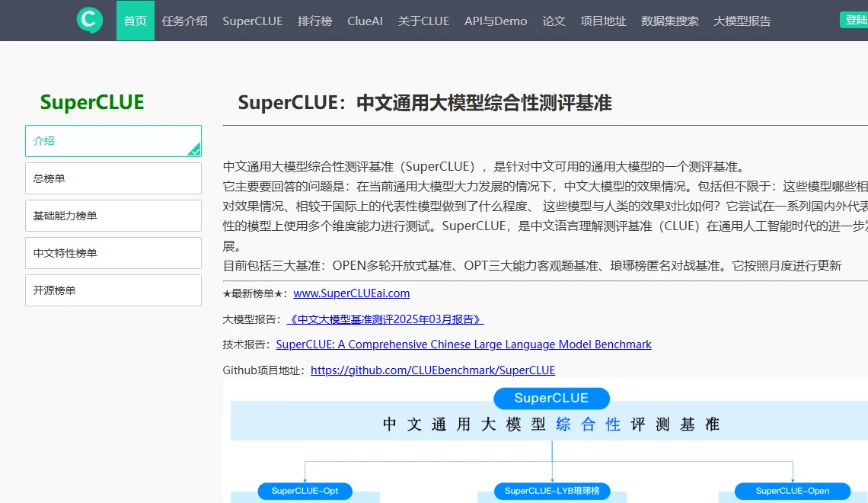Viewport: 868px width, 503px height.
Task: Select the 介绍 sidebar item
Action: (x=113, y=141)
